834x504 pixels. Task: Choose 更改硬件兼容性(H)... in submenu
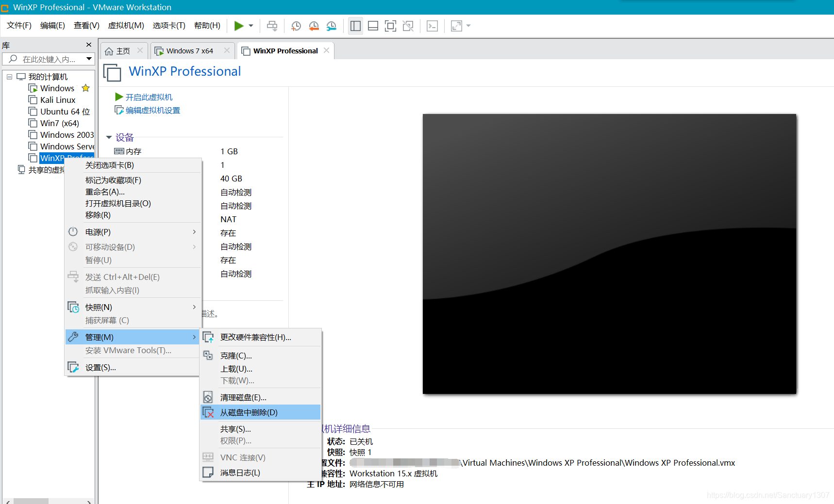pyautogui.click(x=261, y=338)
